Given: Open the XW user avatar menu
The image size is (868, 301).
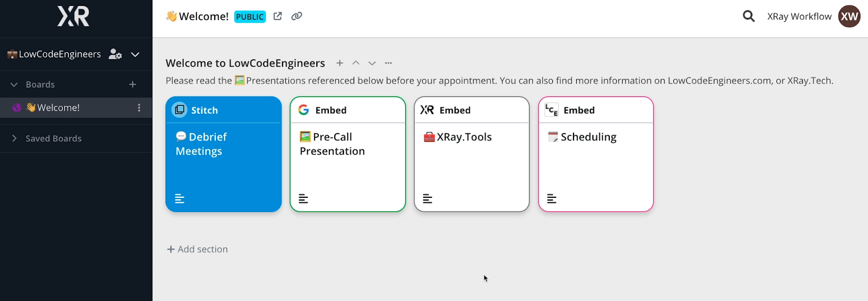Looking at the screenshot, I should [849, 16].
